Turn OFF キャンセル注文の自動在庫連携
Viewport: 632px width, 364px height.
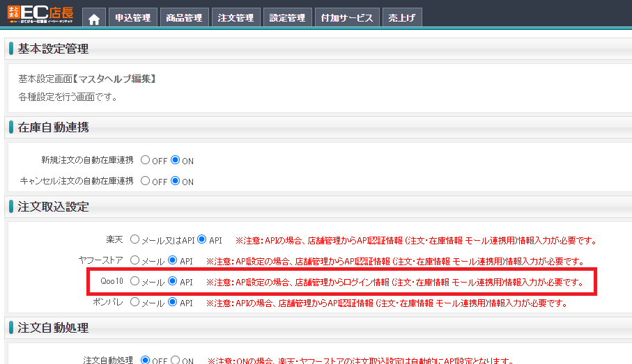coord(146,181)
